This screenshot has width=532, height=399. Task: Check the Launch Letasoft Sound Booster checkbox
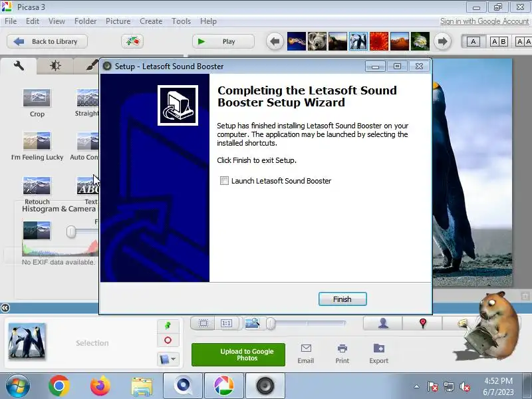click(x=224, y=180)
